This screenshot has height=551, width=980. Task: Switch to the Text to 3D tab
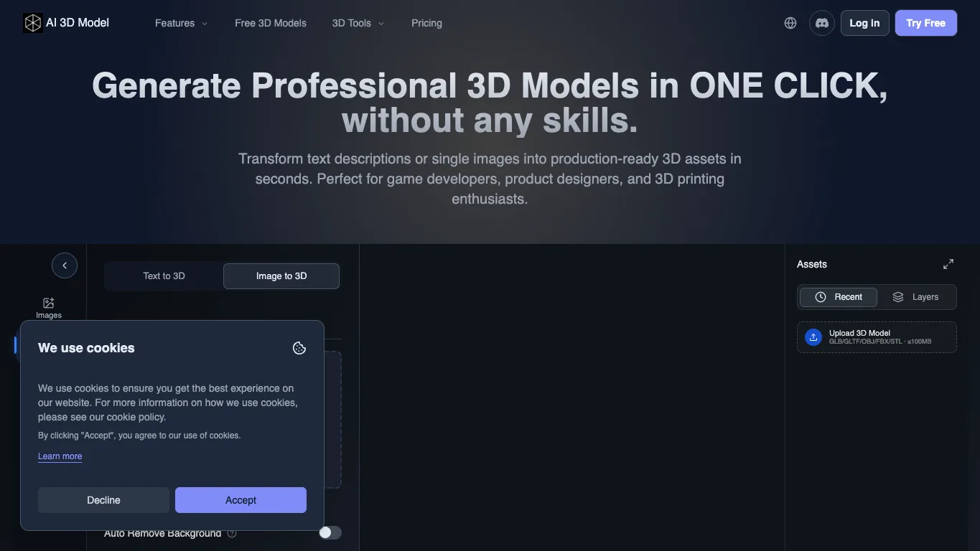[x=164, y=276]
